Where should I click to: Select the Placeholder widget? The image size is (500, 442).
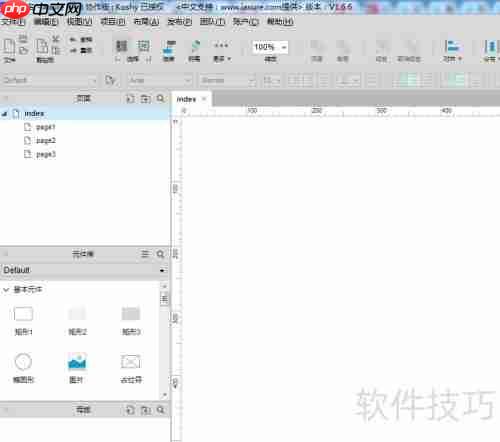(x=131, y=368)
